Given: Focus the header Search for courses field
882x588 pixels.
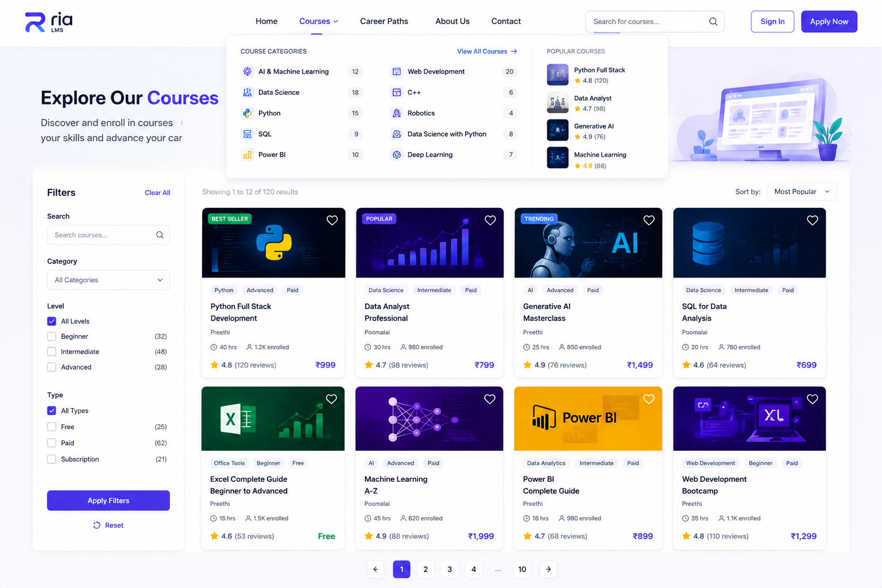Looking at the screenshot, I should (x=655, y=21).
